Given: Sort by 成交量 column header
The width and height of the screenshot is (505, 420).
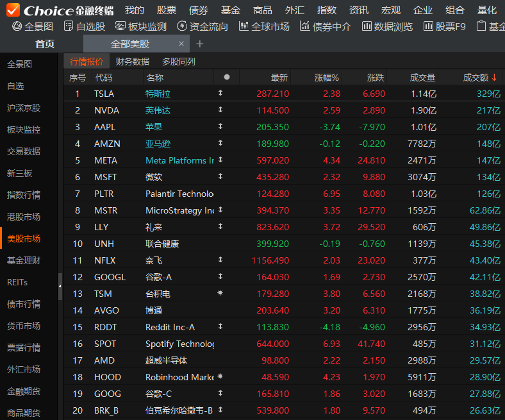Looking at the screenshot, I should click(422, 78).
